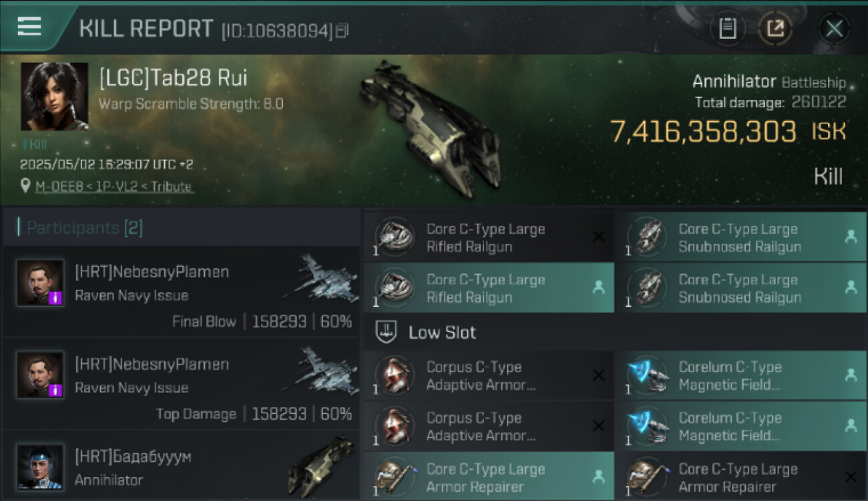Toggle person marker on first Snubnosed Railgun

click(x=851, y=236)
